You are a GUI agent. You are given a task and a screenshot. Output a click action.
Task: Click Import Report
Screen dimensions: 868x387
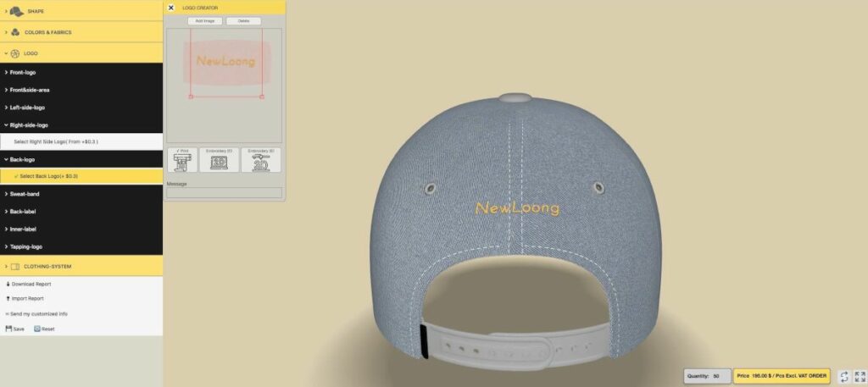click(25, 299)
